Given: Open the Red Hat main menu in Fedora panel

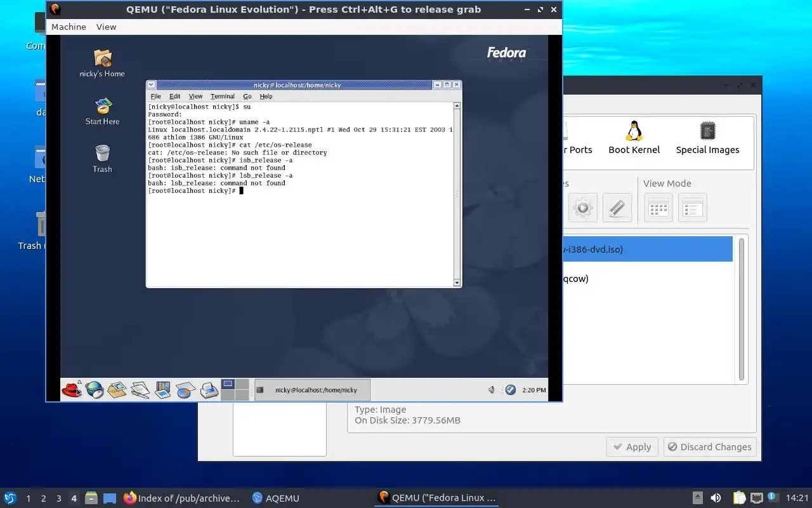Looking at the screenshot, I should (72, 389).
